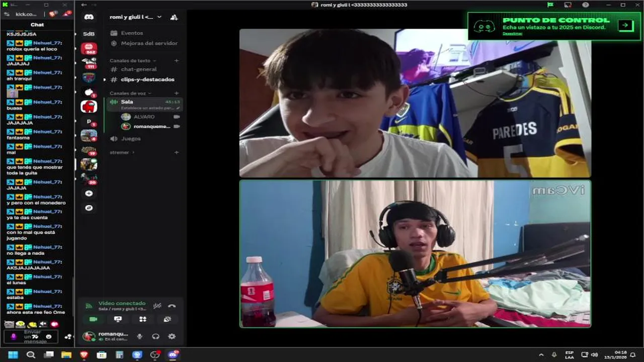
Task: Expand the stremer category
Action: point(122,152)
